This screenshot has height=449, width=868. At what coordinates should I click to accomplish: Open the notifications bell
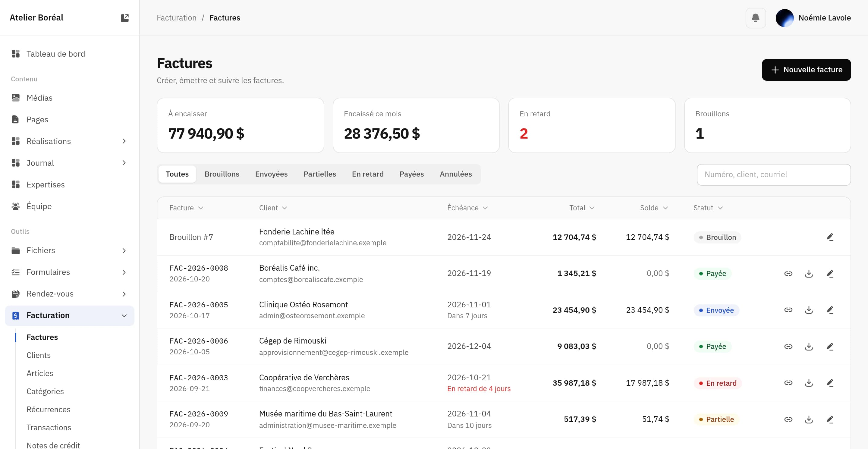tap(756, 18)
